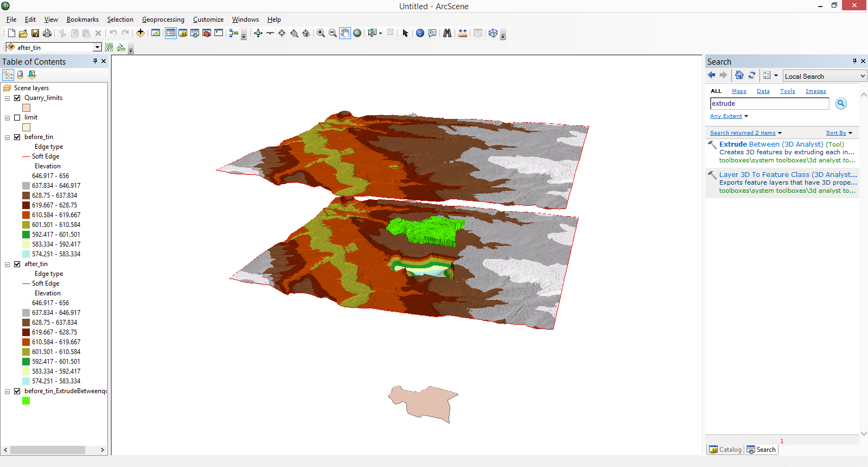Filter search results by Maps

coord(739,91)
